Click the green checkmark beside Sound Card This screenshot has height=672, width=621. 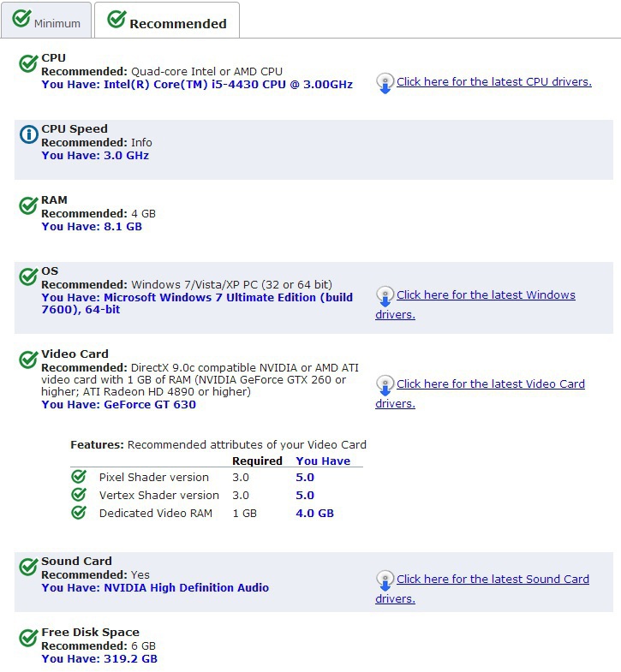[28, 566]
